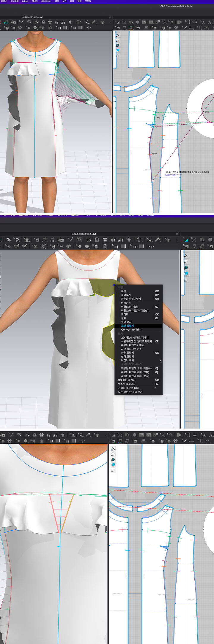Open the 렌더 menu
214x644 pixels.
pyautogui.click(x=57, y=1)
